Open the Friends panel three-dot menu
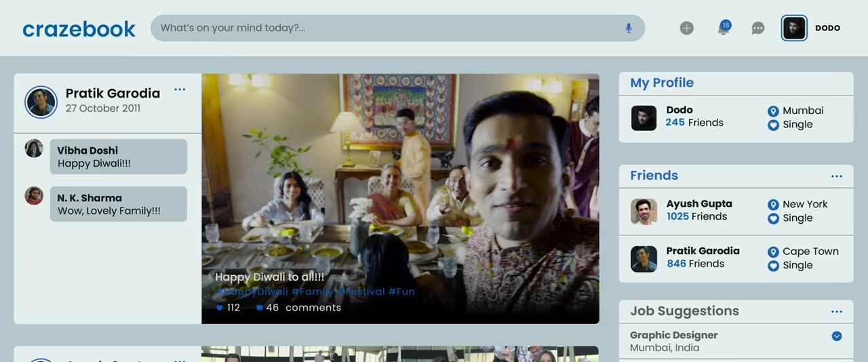Screen dimensions: 868x362 pyautogui.click(x=837, y=176)
